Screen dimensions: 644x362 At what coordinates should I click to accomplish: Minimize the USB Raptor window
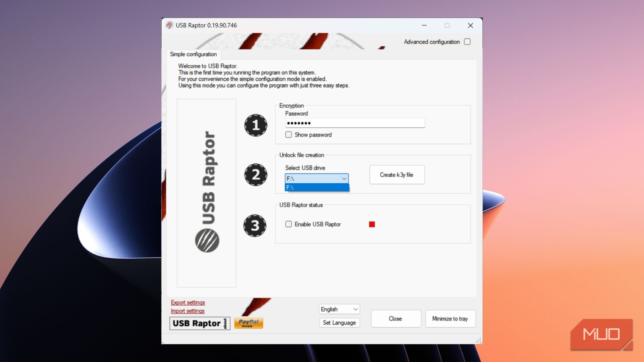[424, 25]
